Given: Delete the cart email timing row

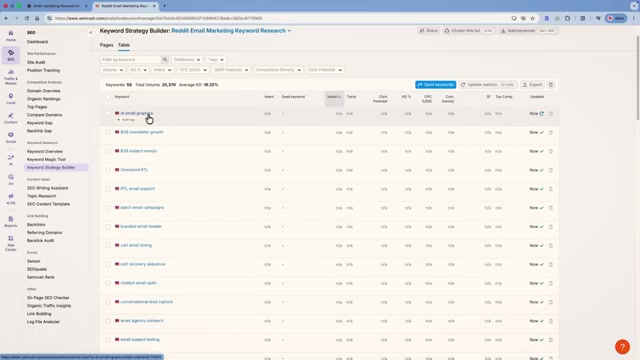Looking at the screenshot, I should [551, 245].
